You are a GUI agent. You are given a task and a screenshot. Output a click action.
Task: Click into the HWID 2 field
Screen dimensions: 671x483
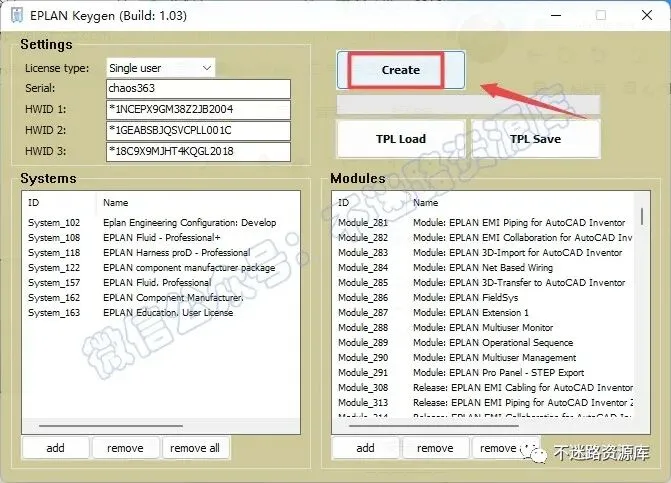coord(198,130)
